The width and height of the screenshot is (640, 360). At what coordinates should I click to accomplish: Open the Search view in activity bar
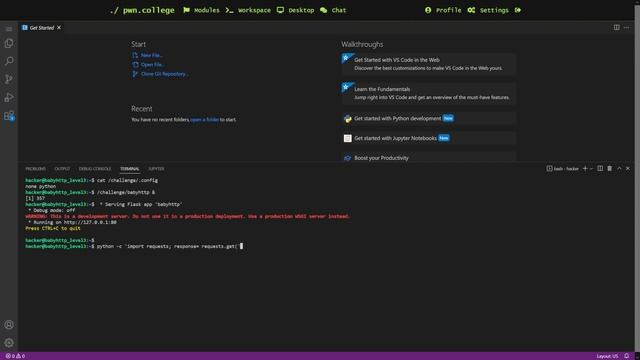tap(9, 61)
